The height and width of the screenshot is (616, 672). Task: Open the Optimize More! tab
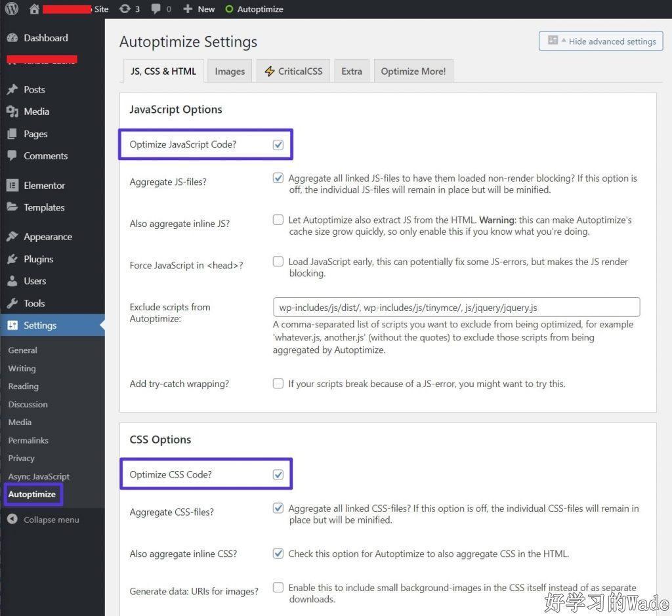413,71
